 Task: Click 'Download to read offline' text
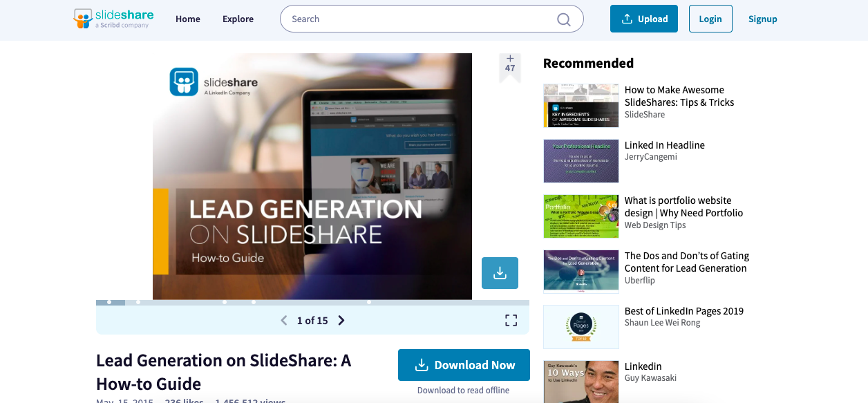click(464, 391)
